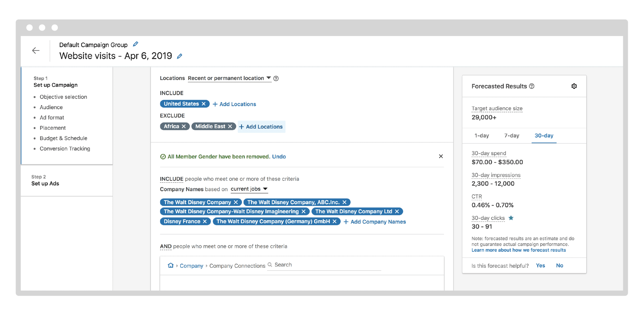The height and width of the screenshot is (314, 644).
Task: Remove Middle East exclusion tag
Action: tap(230, 126)
